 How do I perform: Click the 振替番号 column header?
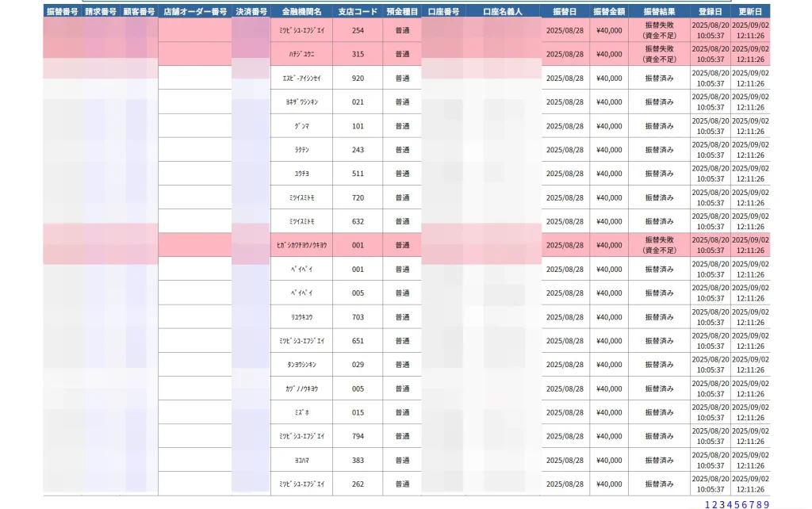click(62, 12)
